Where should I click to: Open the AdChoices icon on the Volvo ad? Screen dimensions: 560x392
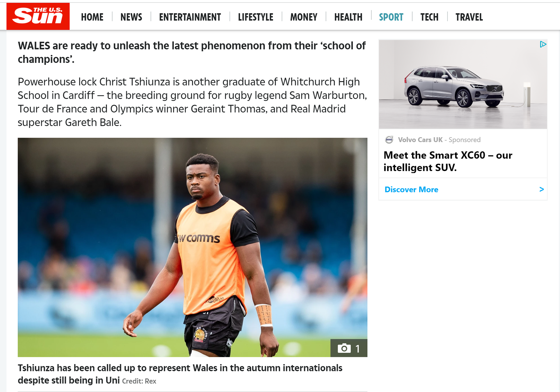543,44
